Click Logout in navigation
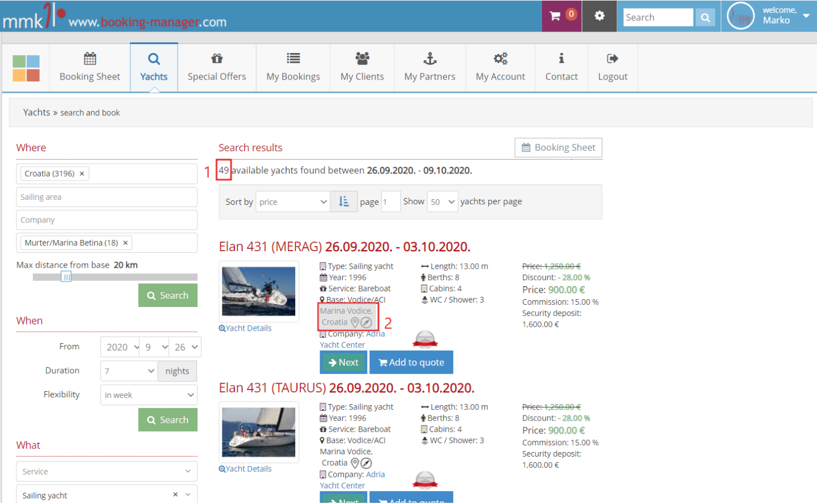 (x=613, y=67)
